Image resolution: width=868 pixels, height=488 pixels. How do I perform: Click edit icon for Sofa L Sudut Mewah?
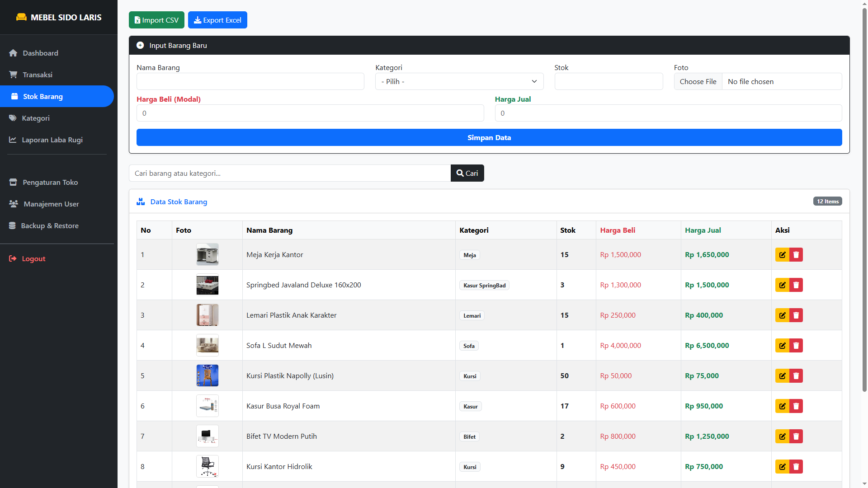782,346
